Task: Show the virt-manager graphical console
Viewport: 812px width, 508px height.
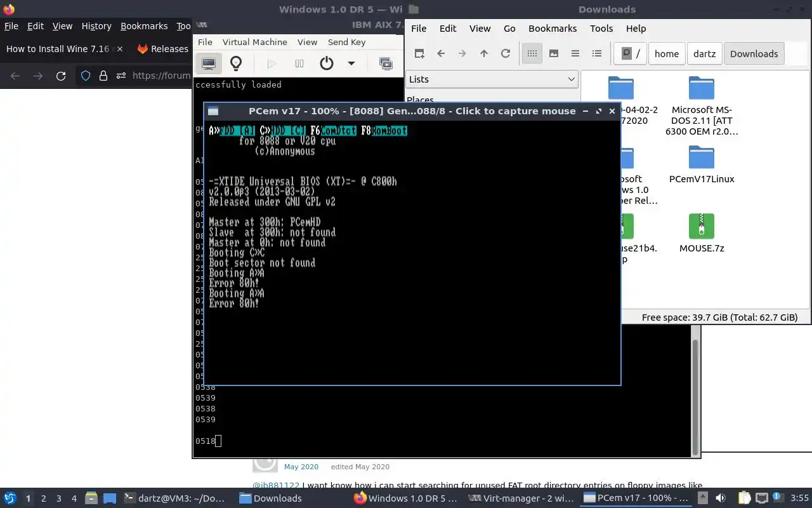Action: click(x=209, y=63)
